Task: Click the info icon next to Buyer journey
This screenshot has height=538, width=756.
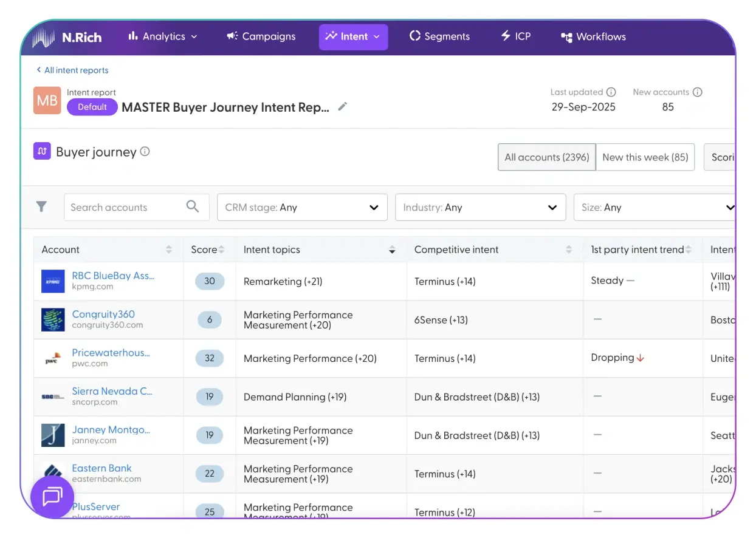Action: coord(145,152)
